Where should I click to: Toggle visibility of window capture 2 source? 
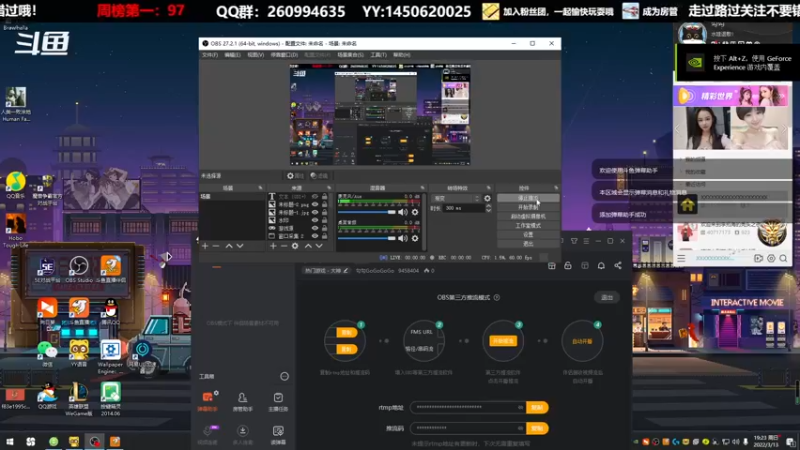[x=315, y=236]
